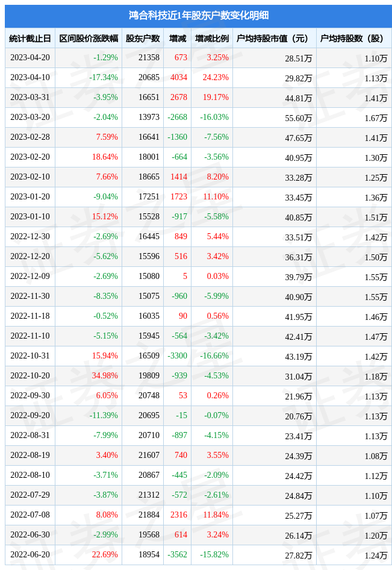Click the 股东户数 column header

143,38
